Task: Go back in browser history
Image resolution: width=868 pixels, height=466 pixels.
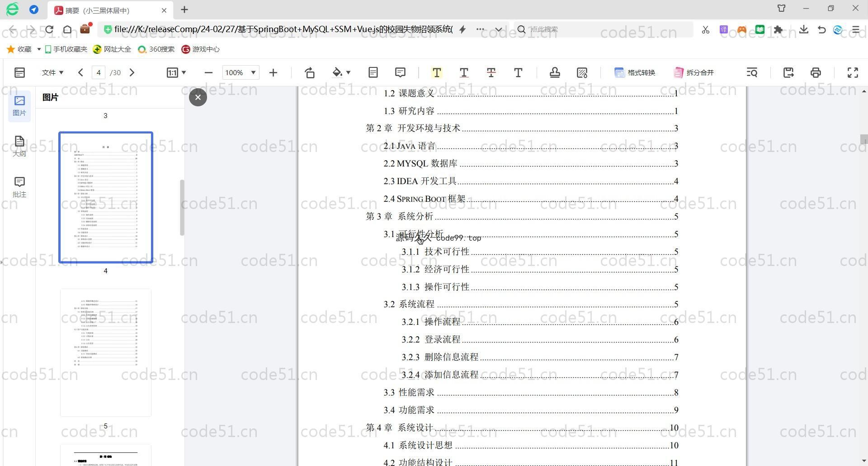Action: (13, 29)
